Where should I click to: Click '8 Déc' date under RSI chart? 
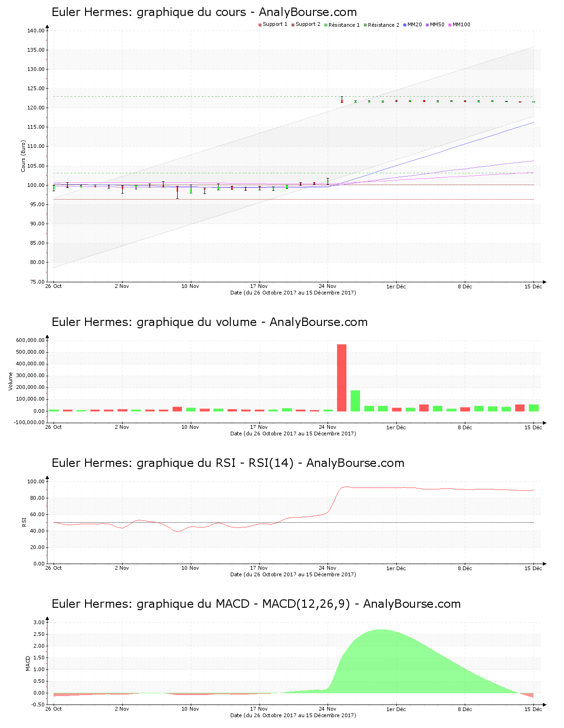[x=465, y=568]
